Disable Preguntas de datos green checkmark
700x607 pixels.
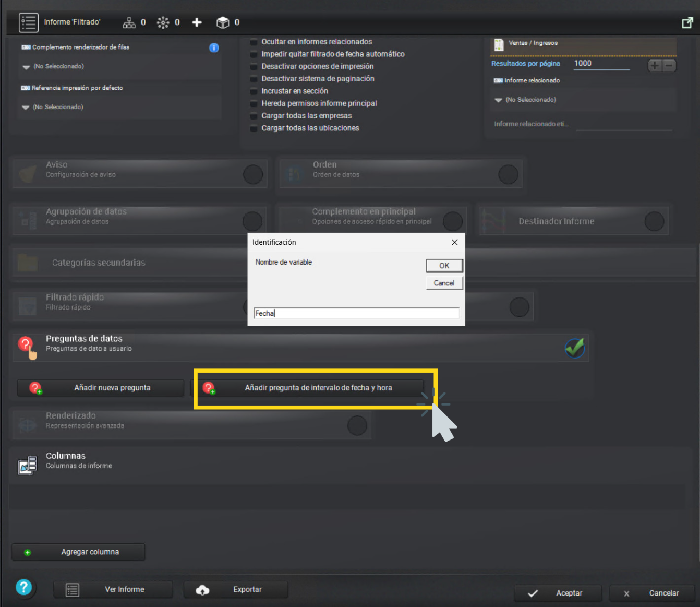pyautogui.click(x=575, y=348)
